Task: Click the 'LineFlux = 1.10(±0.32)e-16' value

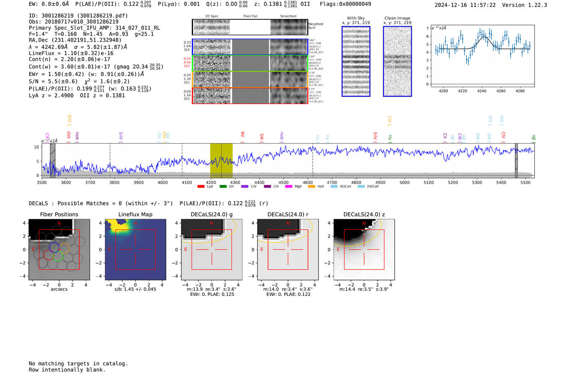Action: pos(71,53)
